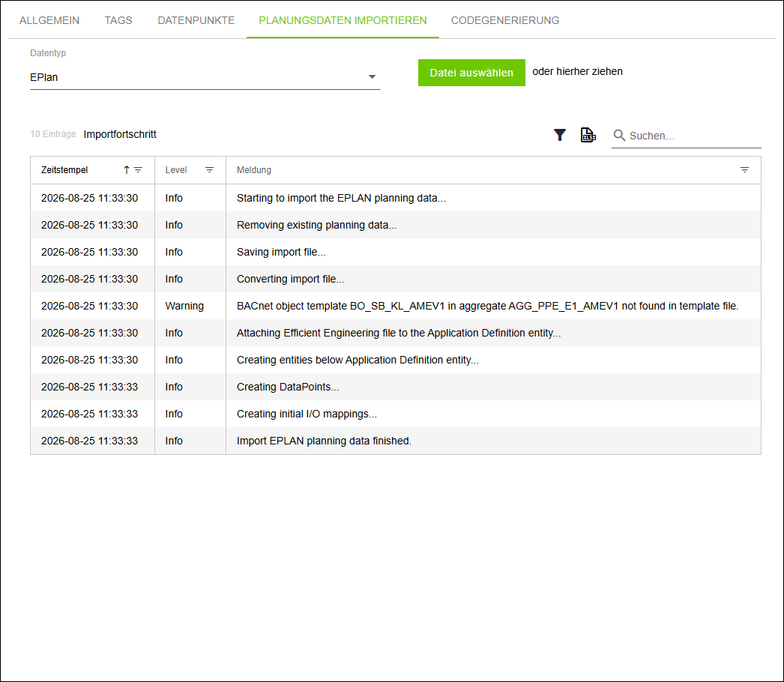Switch to the Tags tab

point(118,20)
